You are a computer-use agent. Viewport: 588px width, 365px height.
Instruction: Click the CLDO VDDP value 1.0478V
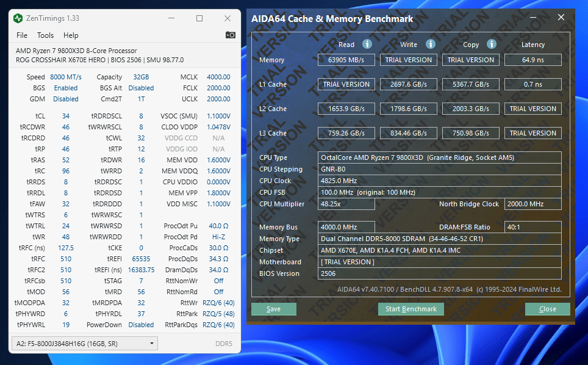218,127
